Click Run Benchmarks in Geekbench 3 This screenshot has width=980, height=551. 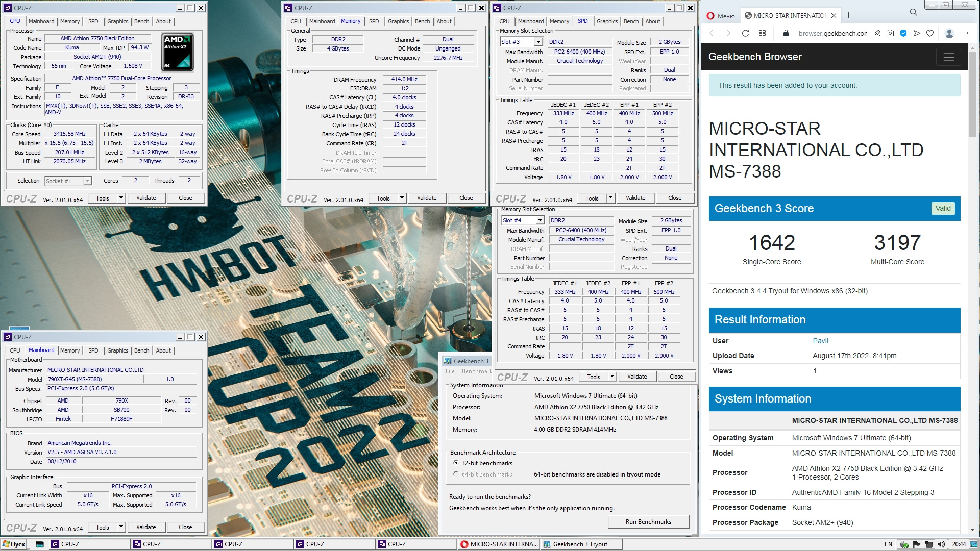point(648,522)
